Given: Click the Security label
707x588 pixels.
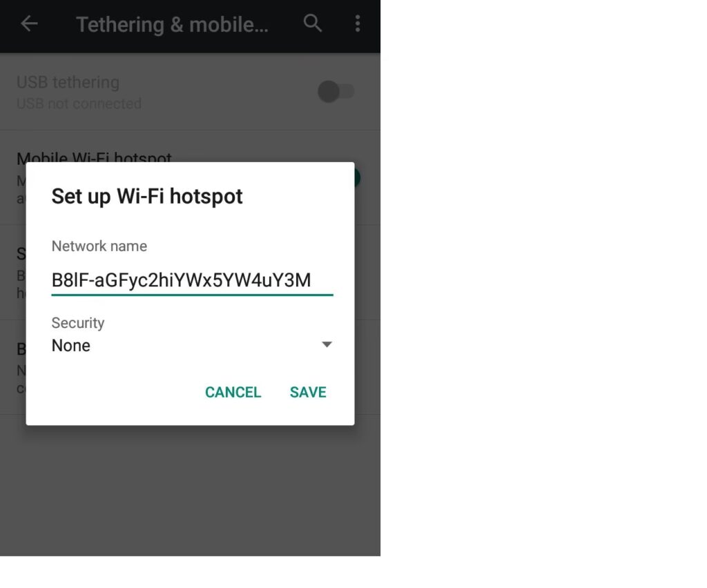Looking at the screenshot, I should [78, 322].
